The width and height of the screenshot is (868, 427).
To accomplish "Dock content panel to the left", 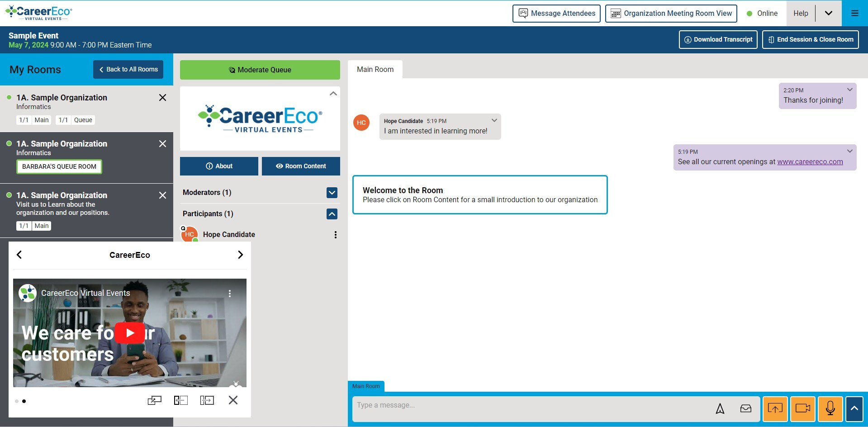I will point(181,400).
